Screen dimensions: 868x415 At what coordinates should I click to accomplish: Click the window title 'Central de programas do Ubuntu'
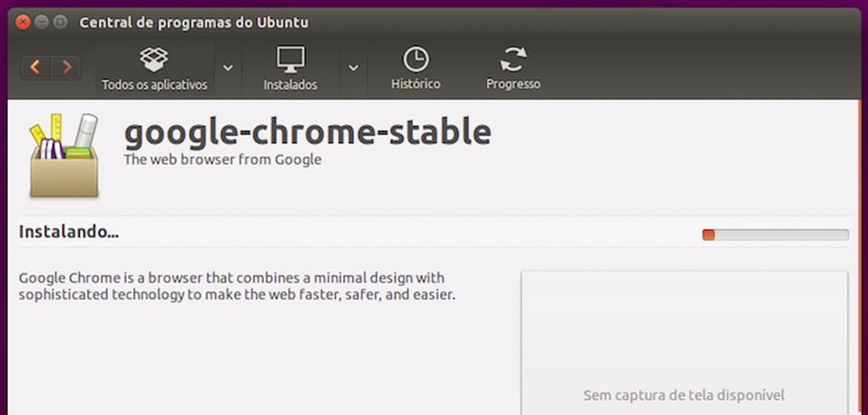tap(194, 23)
